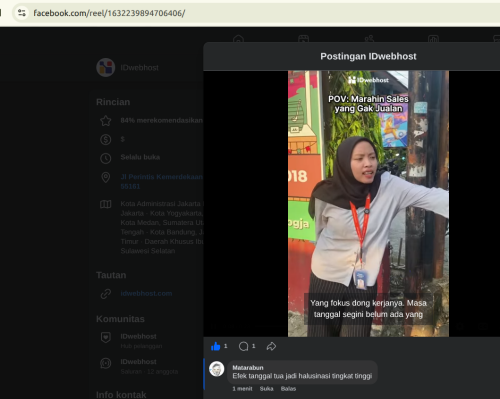Click Matarabun's commenter profile picture
The image size is (500, 399).
(x=216, y=369)
